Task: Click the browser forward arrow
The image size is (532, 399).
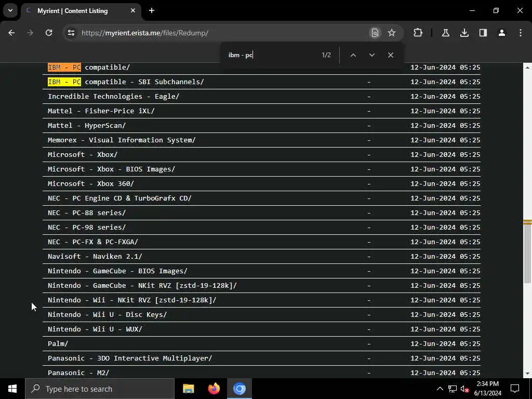Action: click(30, 33)
